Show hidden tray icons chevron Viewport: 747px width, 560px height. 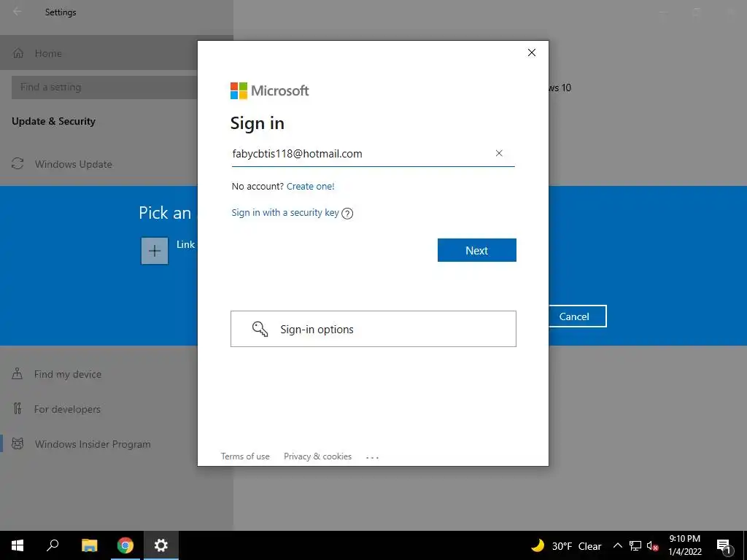pyautogui.click(x=617, y=545)
